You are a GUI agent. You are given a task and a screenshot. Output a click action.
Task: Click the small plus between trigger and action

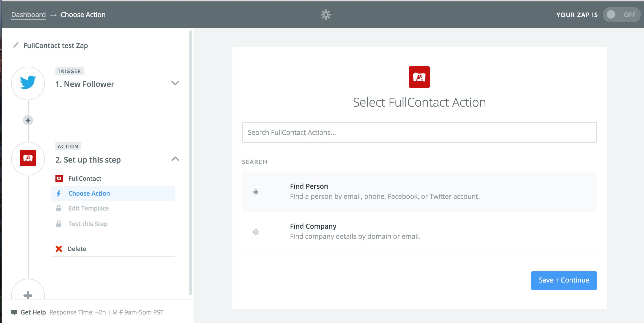pyautogui.click(x=28, y=120)
